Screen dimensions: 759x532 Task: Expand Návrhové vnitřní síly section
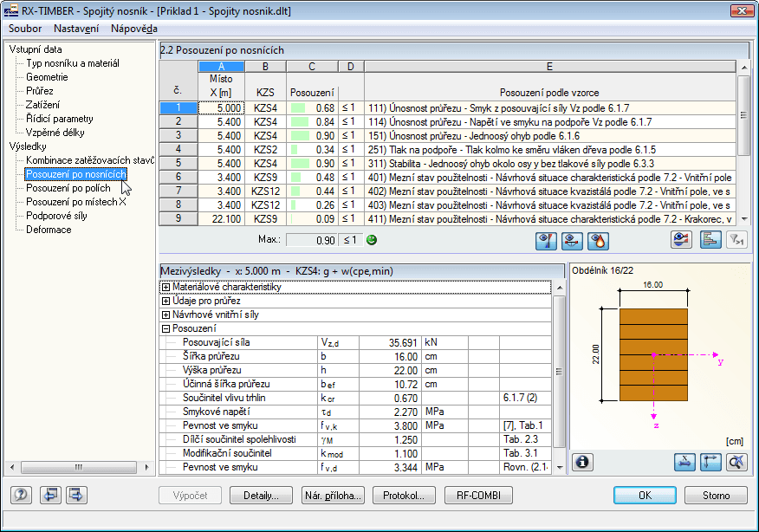coord(165,315)
